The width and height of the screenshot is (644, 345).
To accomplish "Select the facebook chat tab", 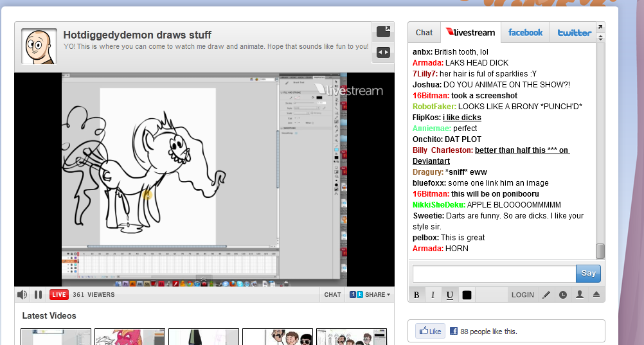I will pyautogui.click(x=525, y=33).
